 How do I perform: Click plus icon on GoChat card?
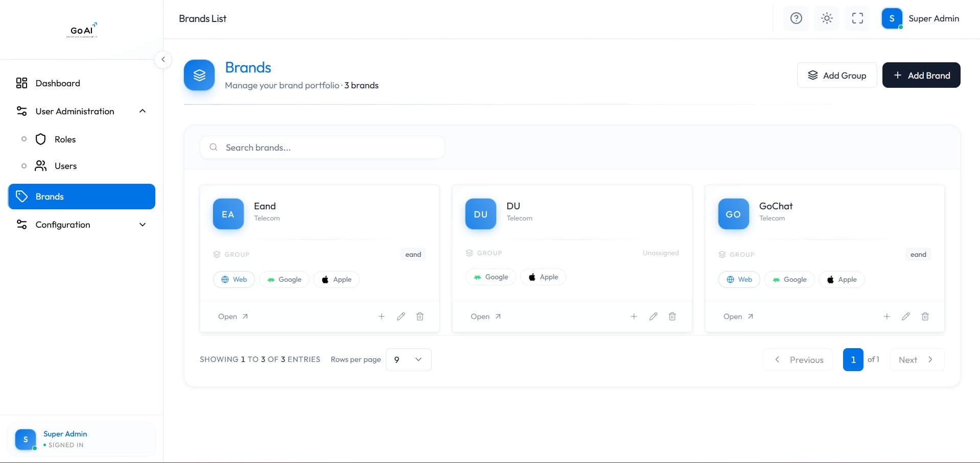(x=886, y=316)
